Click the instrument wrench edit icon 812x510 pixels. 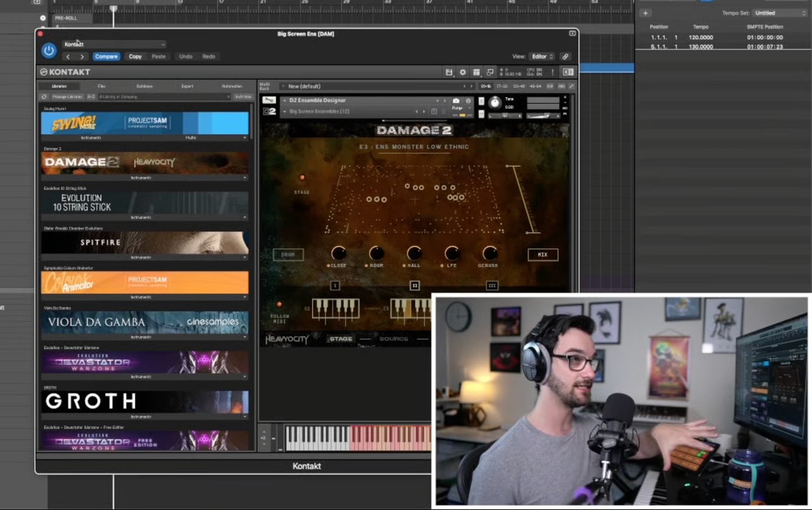click(x=269, y=100)
